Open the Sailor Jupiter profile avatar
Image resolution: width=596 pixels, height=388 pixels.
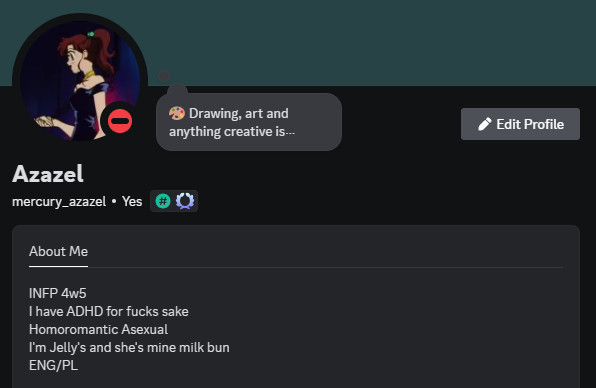click(x=80, y=81)
